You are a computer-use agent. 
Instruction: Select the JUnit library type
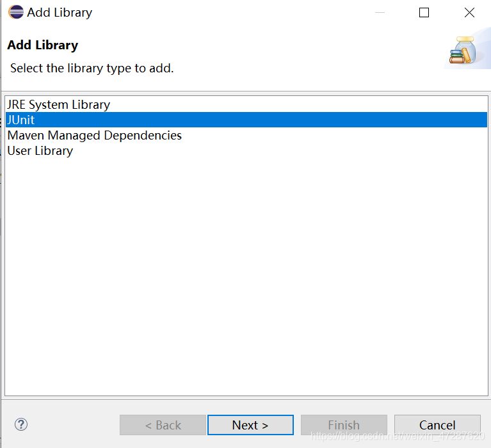246,120
